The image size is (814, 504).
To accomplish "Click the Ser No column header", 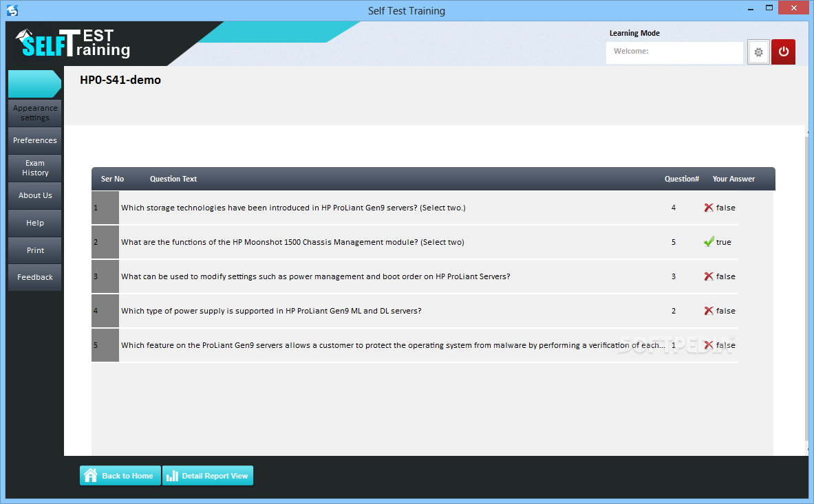I will click(112, 179).
